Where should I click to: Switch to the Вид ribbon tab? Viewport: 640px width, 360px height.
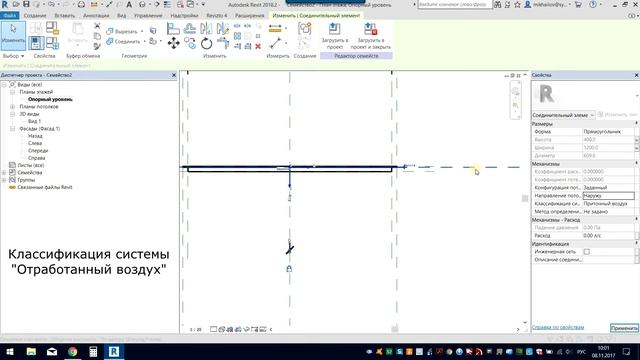click(122, 16)
